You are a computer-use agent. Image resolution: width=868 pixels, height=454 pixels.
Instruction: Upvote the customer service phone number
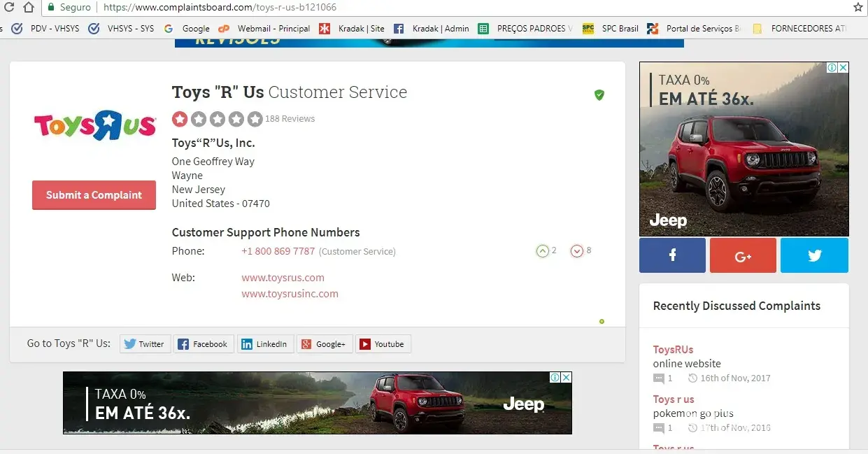point(542,250)
